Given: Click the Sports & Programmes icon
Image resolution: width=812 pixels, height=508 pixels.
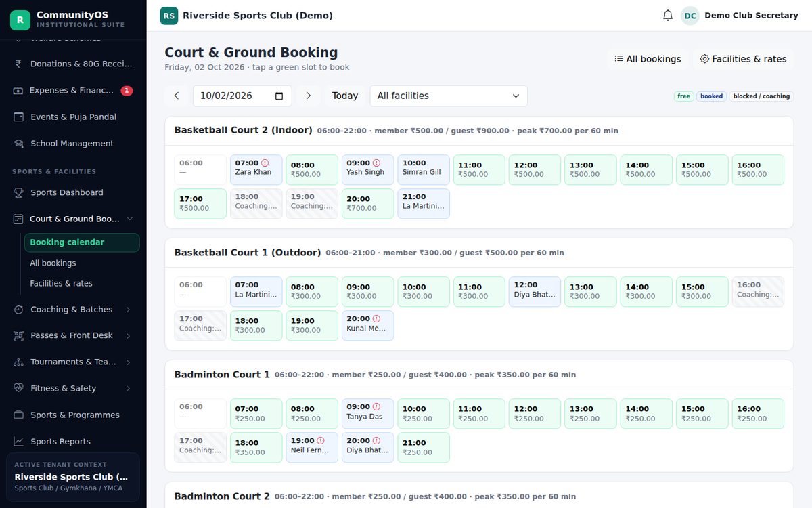Looking at the screenshot, I should 18,415.
